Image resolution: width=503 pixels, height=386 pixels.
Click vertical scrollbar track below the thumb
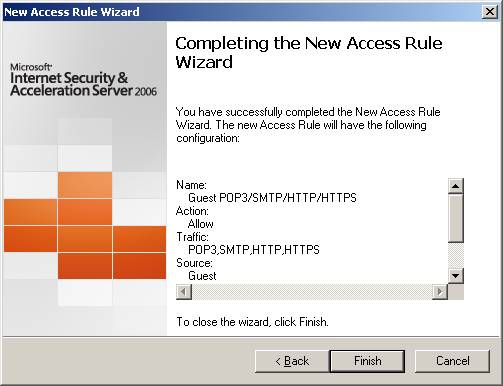pyautogui.click(x=456, y=255)
